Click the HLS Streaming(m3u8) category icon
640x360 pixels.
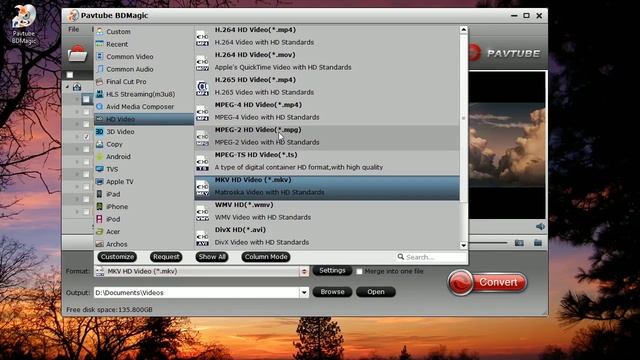100,94
